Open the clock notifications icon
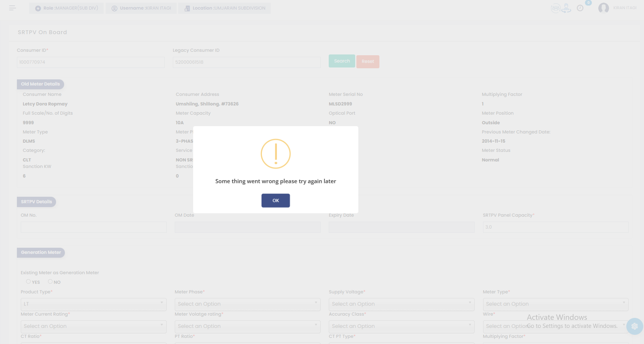 coord(580,8)
